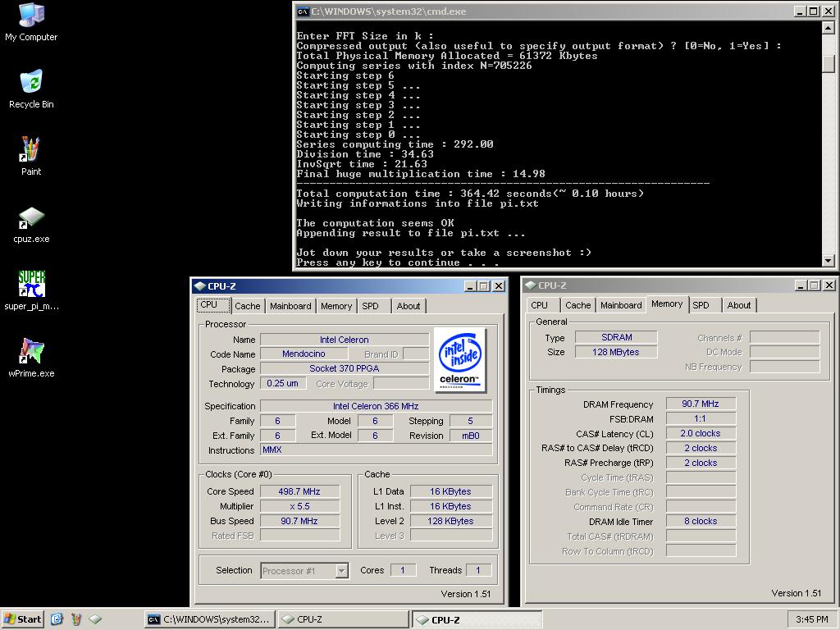The image size is (840, 630).
Task: Click the DRAM Frequency value 90.7 MHz
Action: pyautogui.click(x=701, y=404)
